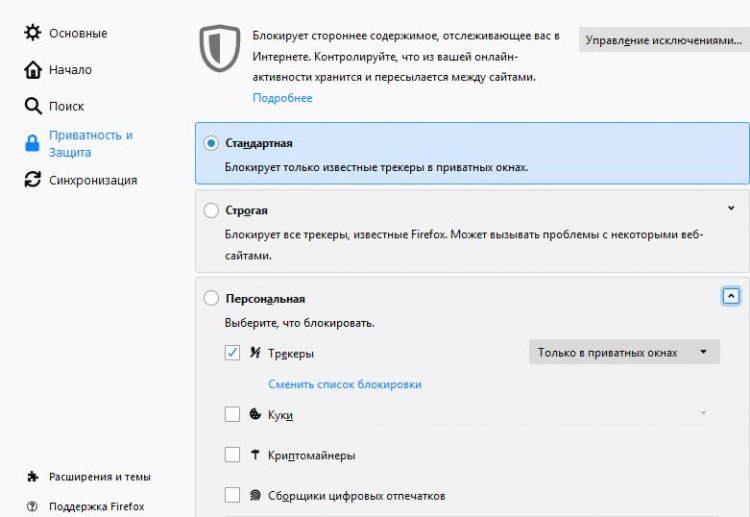The height and width of the screenshot is (517, 750).
Task: Click the puzzle piece icon for Расширения и темы
Action: [31, 477]
